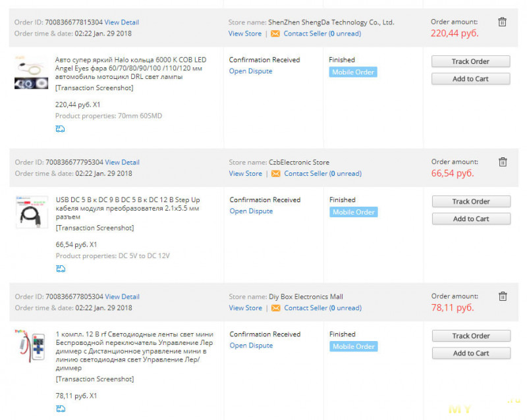The width and height of the screenshot is (527, 420).
Task: Open Dispute for the CzbElectronic order
Action: click(x=251, y=211)
